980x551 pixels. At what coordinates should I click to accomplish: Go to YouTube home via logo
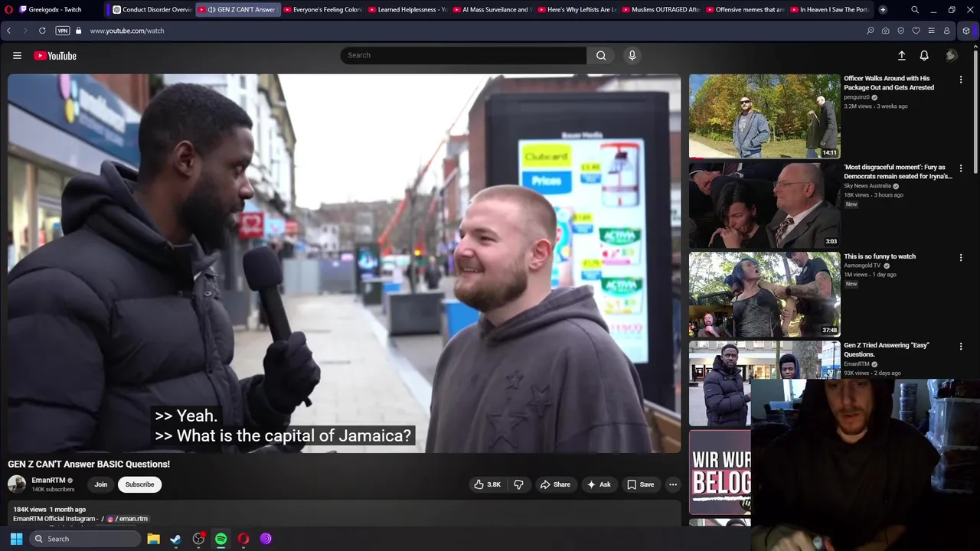(55, 56)
